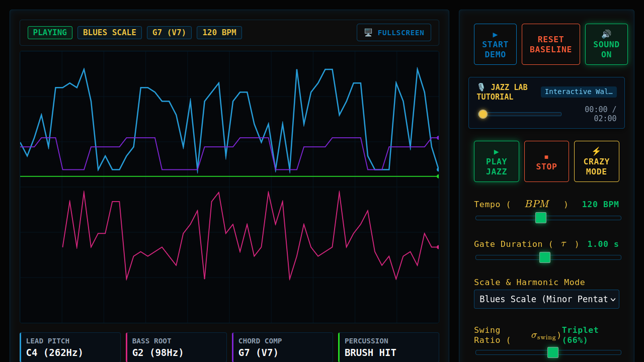
Task: Click the Triplet (66%) swing value
Action: 580,335
